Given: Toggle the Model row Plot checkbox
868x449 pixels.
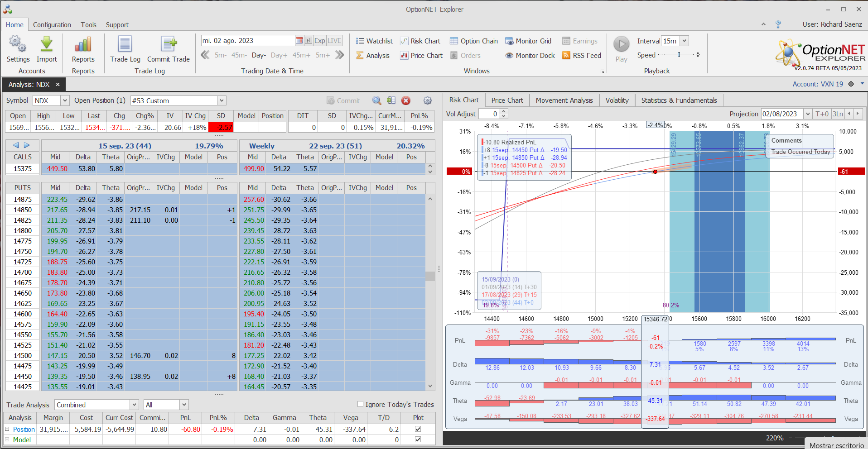Looking at the screenshot, I should click(418, 439).
